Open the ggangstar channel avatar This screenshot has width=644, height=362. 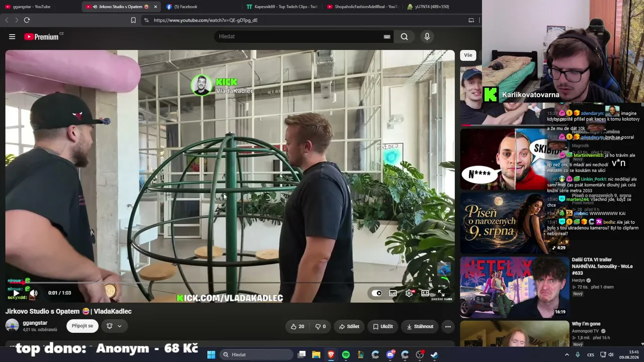[x=12, y=326]
